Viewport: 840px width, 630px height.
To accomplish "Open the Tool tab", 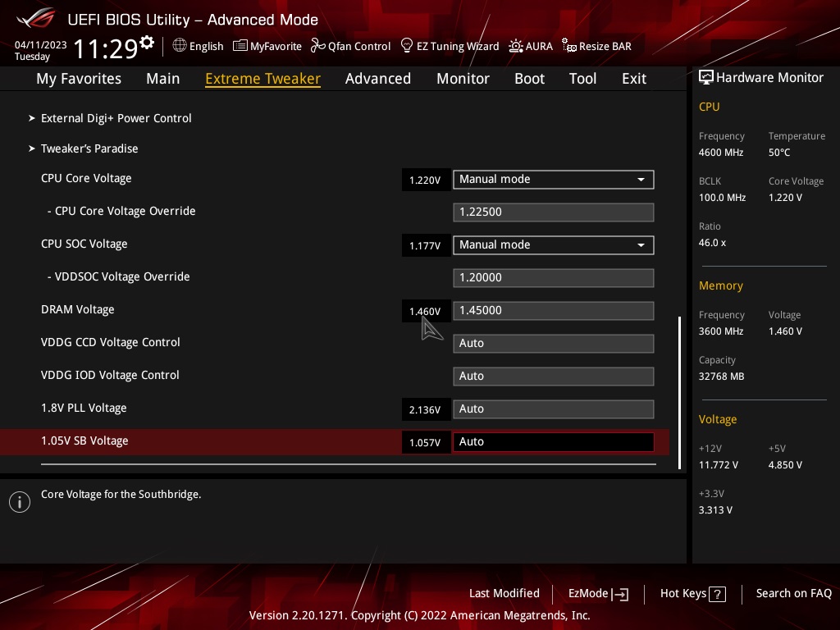I will pos(583,79).
